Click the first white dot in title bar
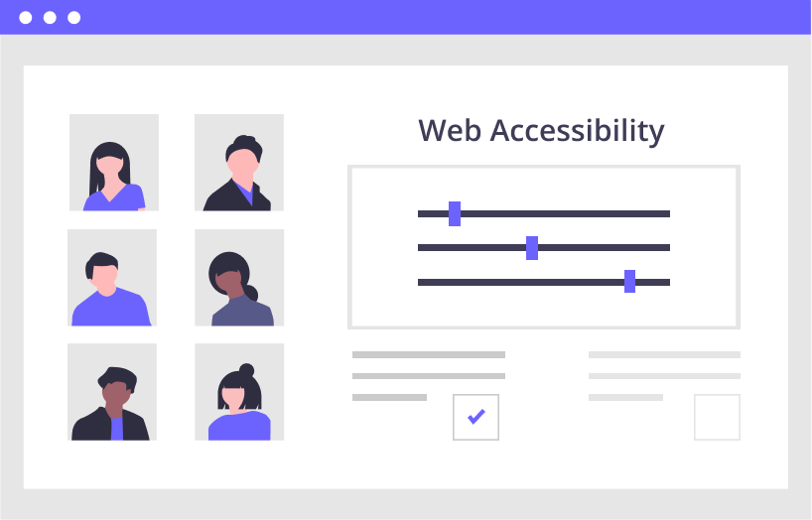Screen dimensions: 812x520 (x=26, y=18)
